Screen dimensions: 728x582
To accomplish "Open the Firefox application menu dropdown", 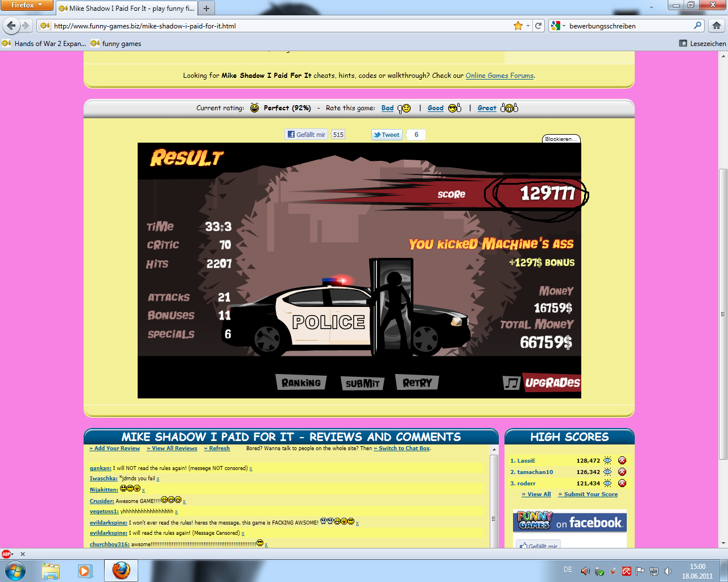I will tap(26, 5).
